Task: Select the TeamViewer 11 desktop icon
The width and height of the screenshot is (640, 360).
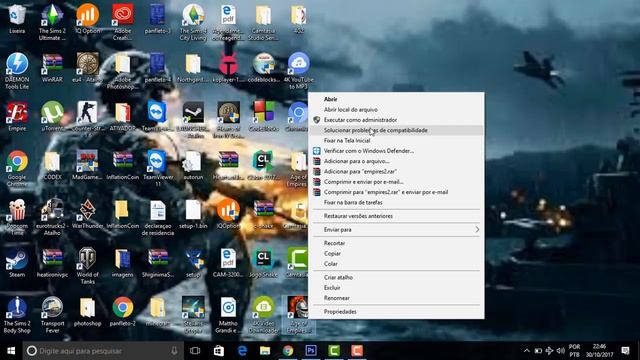Action: click(x=158, y=168)
